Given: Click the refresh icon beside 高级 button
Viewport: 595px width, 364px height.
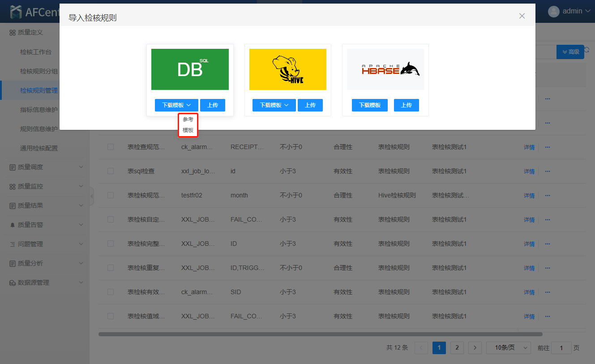Looking at the screenshot, I should 587,51.
